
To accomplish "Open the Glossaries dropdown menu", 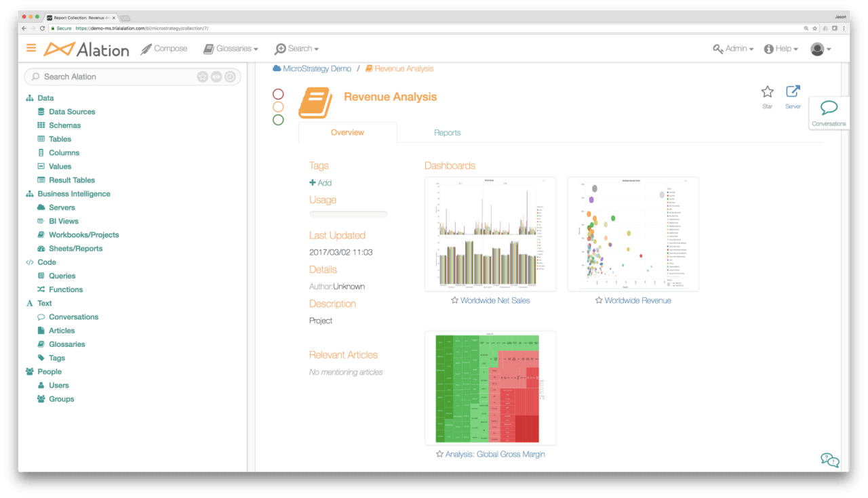I will (x=231, y=48).
